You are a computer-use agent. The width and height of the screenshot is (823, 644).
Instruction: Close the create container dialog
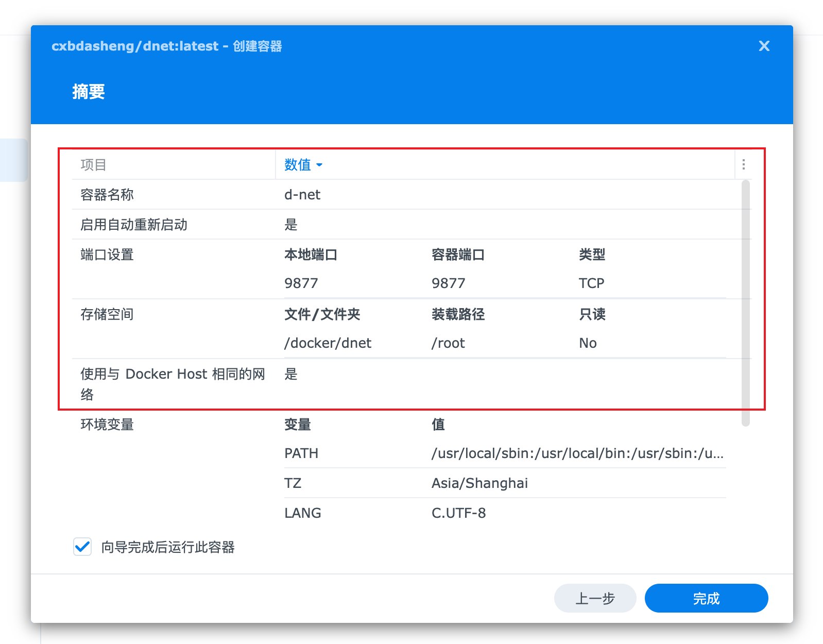764,46
